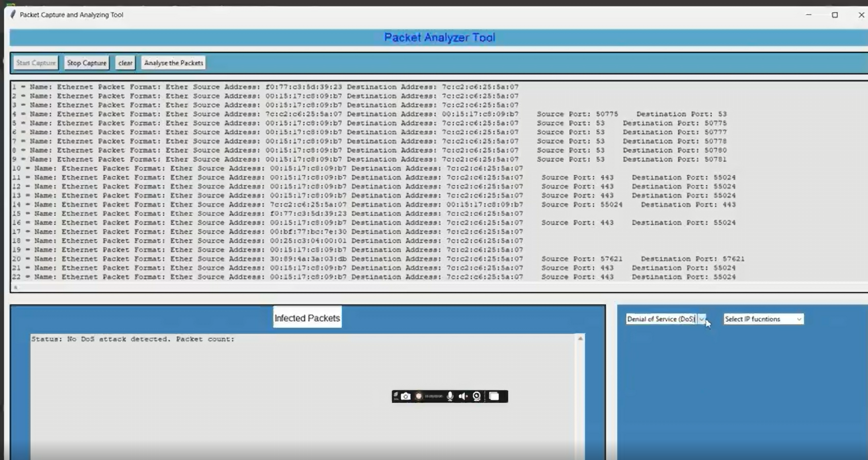Toggle the microphone in recorder bar
Viewport: 868px width, 460px height.
pyautogui.click(x=450, y=396)
